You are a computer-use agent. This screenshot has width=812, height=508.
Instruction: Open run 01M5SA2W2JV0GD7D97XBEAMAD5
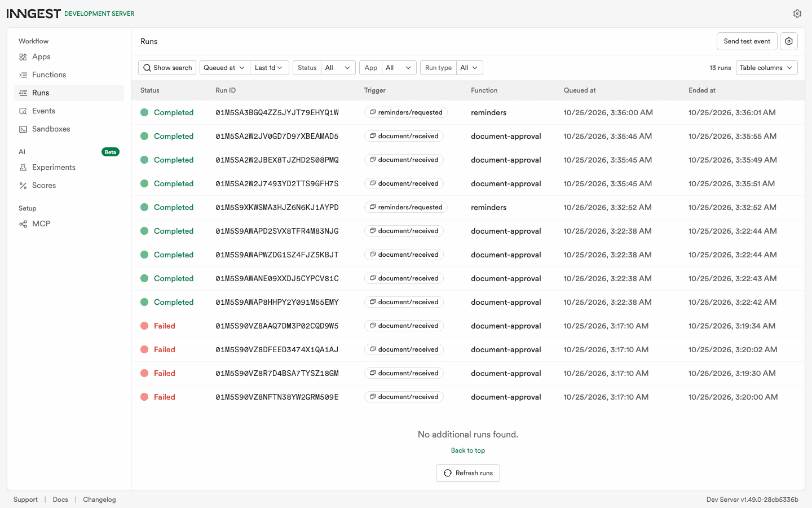(x=468, y=136)
